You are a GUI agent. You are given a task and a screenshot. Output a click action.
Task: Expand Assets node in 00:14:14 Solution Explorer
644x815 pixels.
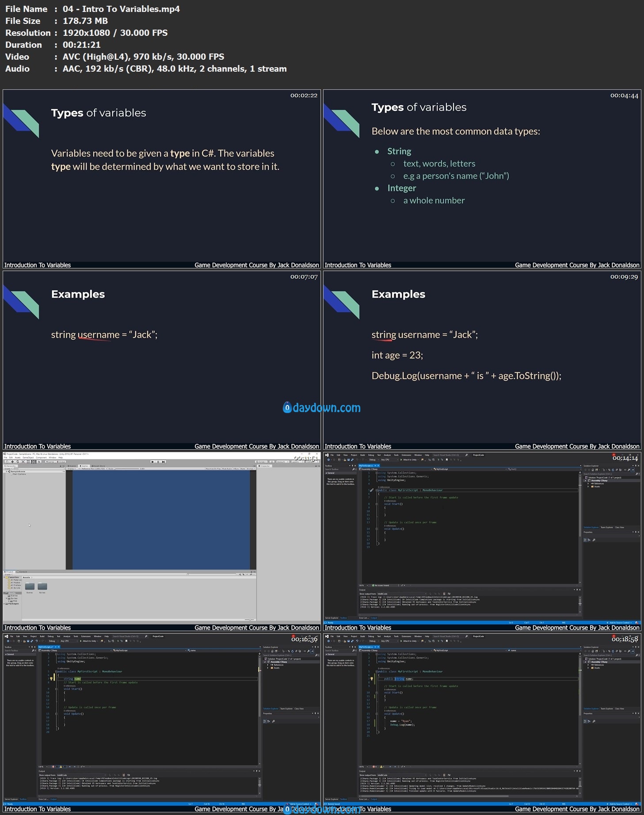point(588,486)
